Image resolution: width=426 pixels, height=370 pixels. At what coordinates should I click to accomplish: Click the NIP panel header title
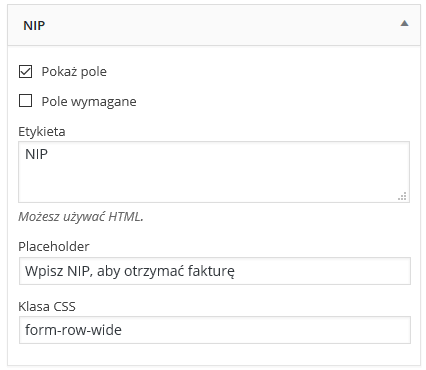tap(34, 26)
